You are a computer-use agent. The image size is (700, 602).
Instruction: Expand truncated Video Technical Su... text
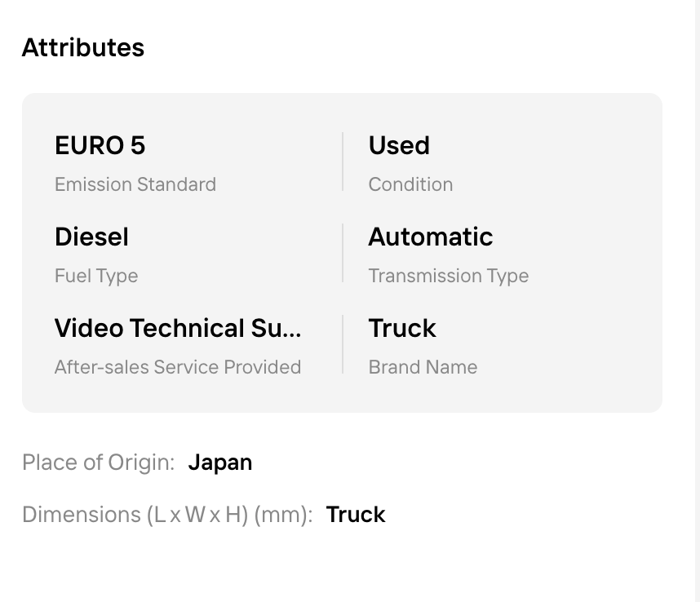pyautogui.click(x=178, y=328)
